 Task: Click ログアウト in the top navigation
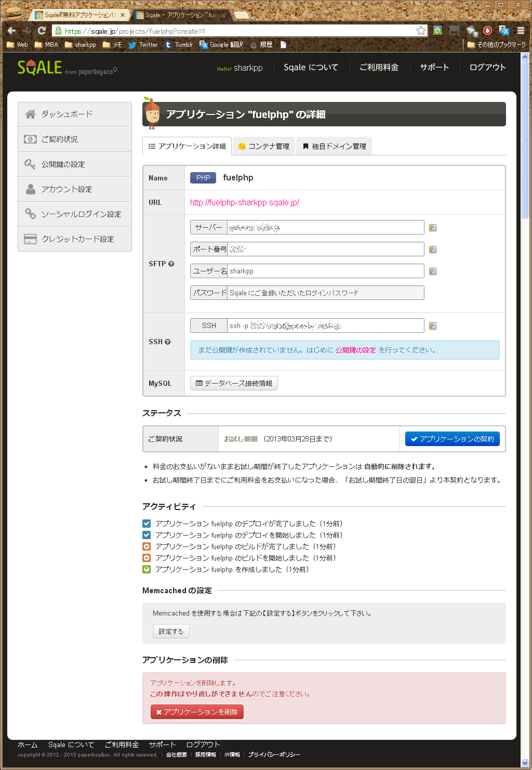[x=487, y=67]
